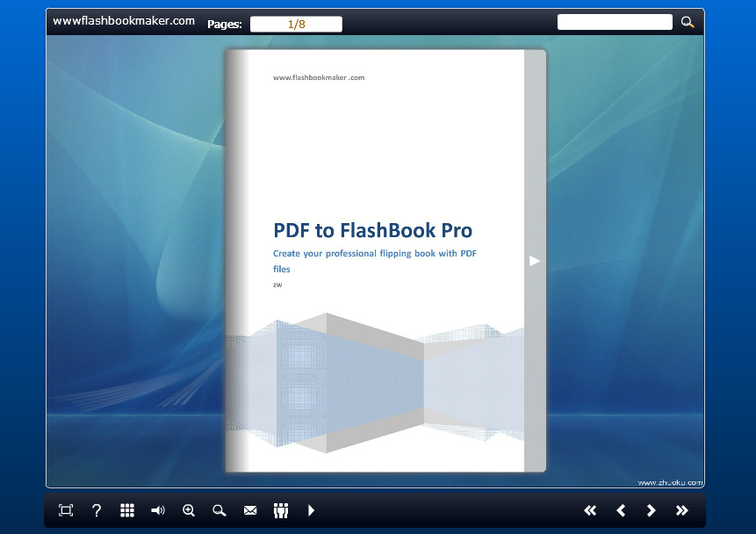Click www.flashbookmaker.com text on cover page
The width and height of the screenshot is (756, 534).
pos(319,77)
